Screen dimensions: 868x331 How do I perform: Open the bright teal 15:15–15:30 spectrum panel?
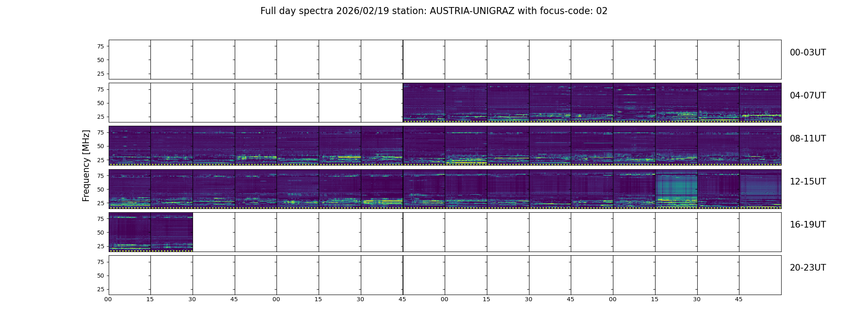point(676,189)
